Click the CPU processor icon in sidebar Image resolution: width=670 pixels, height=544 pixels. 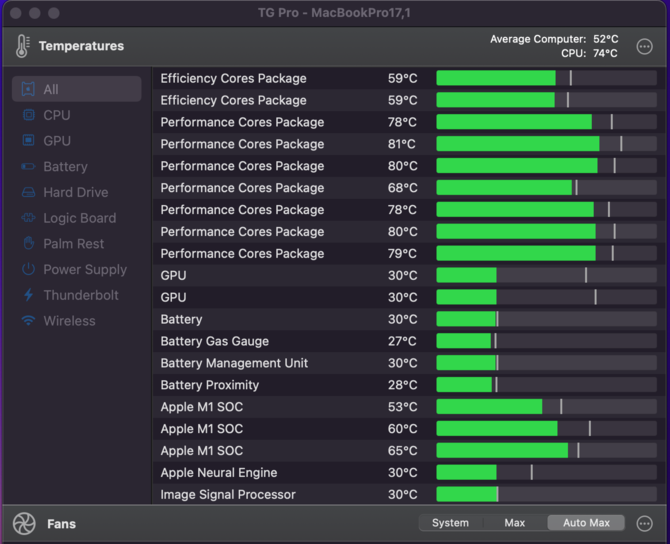coord(28,115)
